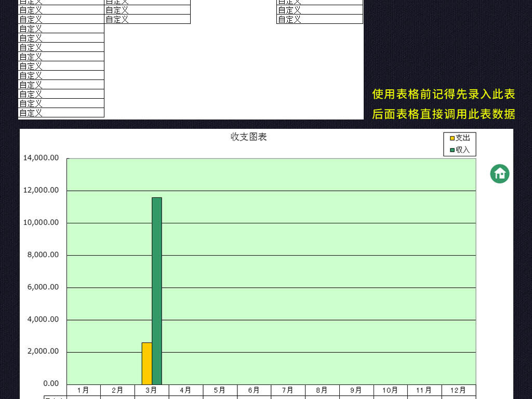This screenshot has width=532, height=399.
Task: Click the 14,000.00 axis value
Action: (41, 158)
